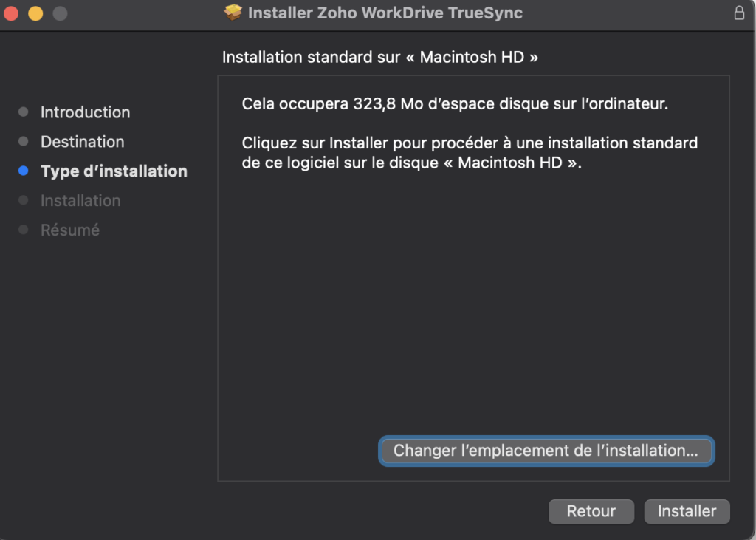This screenshot has width=756, height=540.
Task: Go back with the Retour button
Action: click(591, 511)
